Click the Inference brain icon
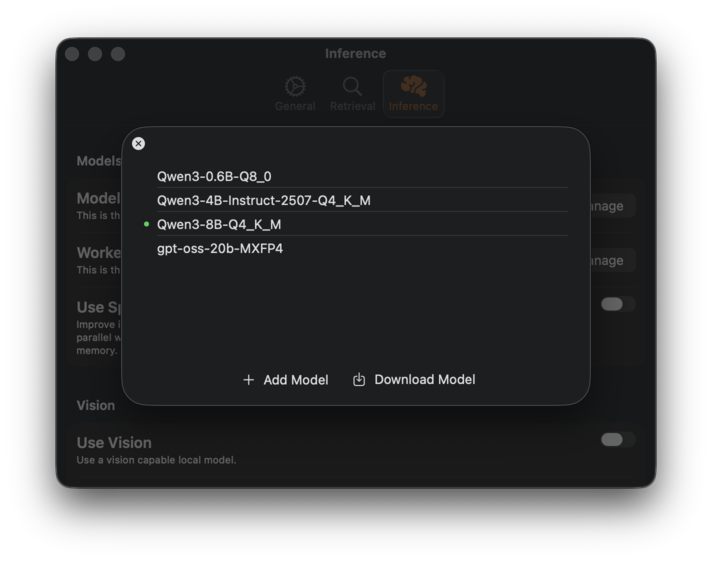 click(x=413, y=87)
